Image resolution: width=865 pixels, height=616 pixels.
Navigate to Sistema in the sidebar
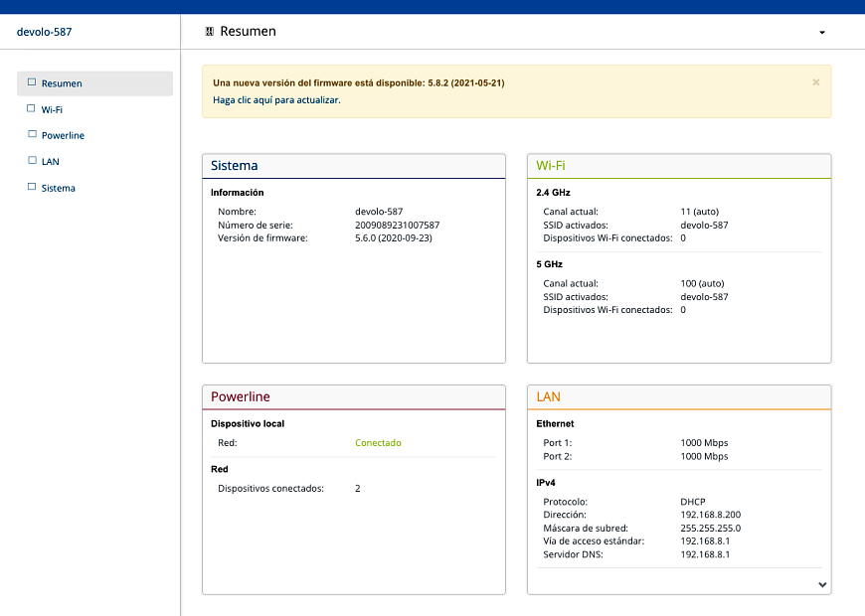click(58, 188)
